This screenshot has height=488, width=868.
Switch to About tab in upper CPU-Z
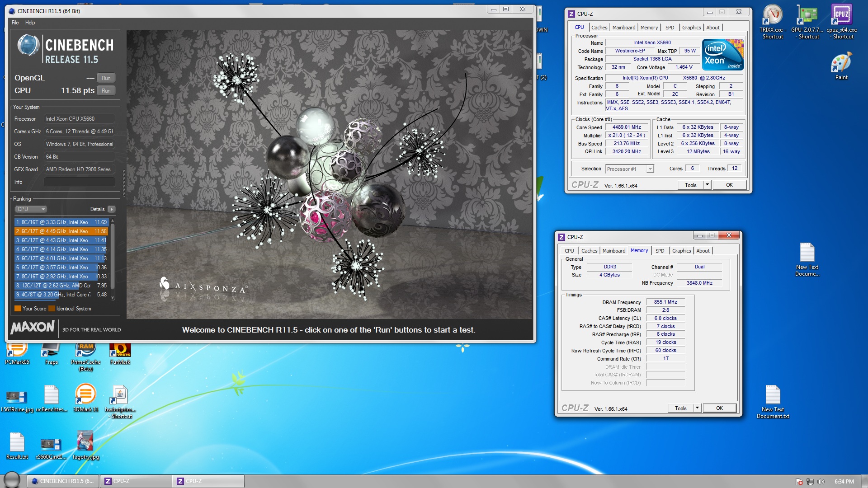point(713,28)
